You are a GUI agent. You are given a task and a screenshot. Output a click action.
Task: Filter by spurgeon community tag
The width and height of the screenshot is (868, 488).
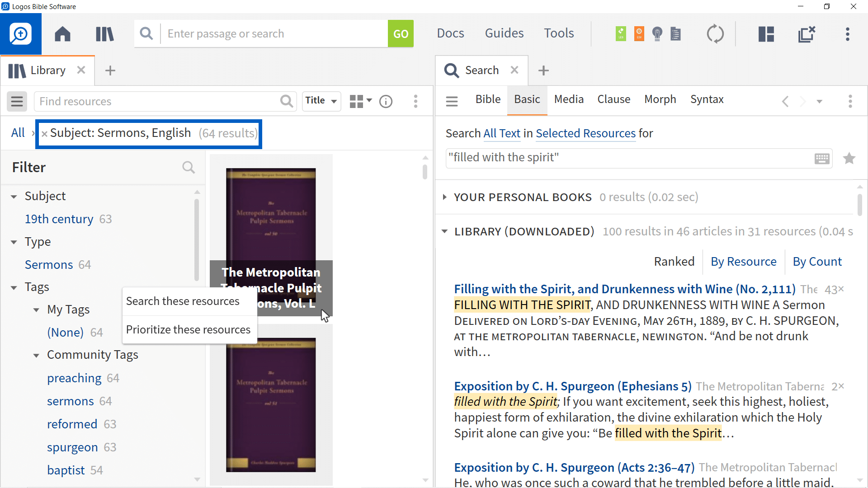coord(72,447)
